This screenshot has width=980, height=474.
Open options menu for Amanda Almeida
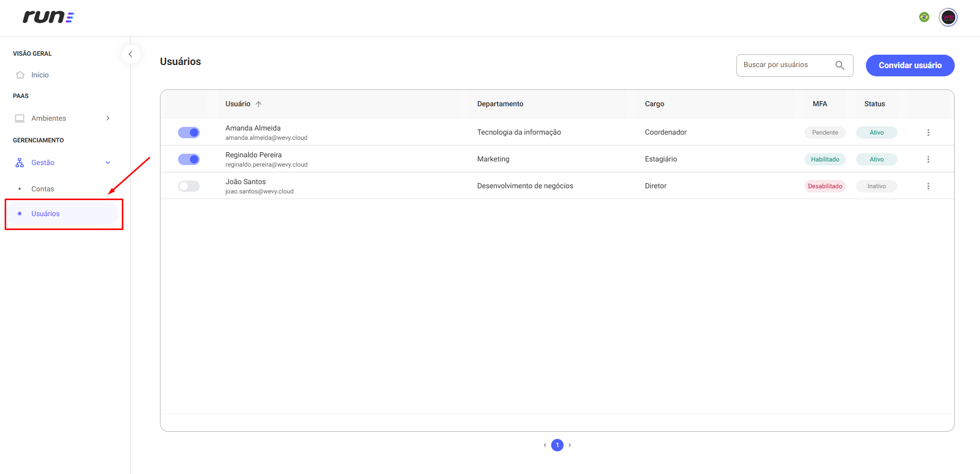pyautogui.click(x=928, y=133)
